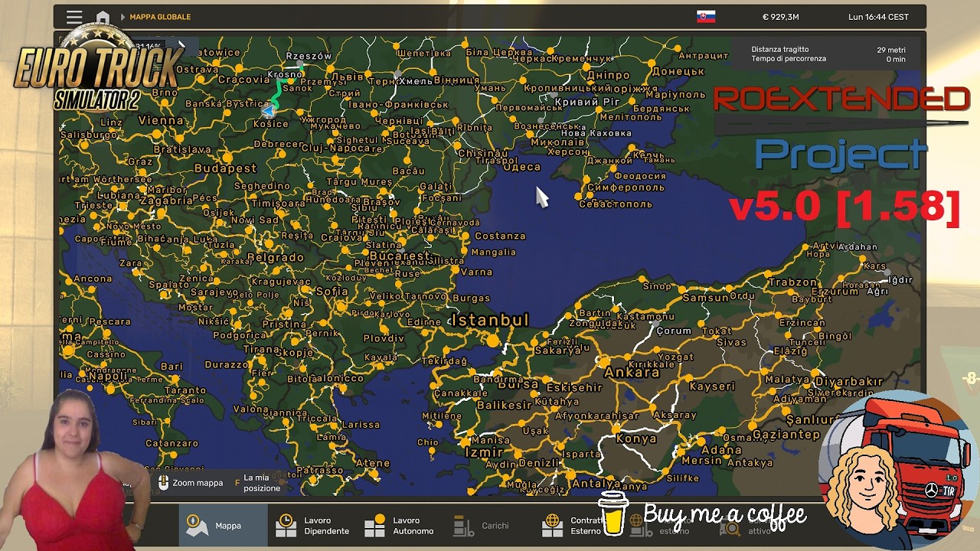Image resolution: width=980 pixels, height=551 pixels.
Task: Click the player truck position arrow near Košice
Action: click(268, 112)
